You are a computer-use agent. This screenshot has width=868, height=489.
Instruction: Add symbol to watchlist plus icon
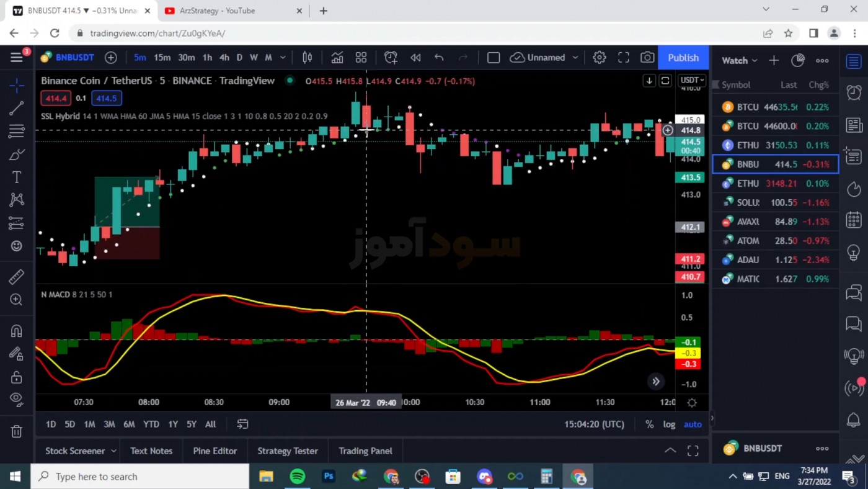(774, 60)
